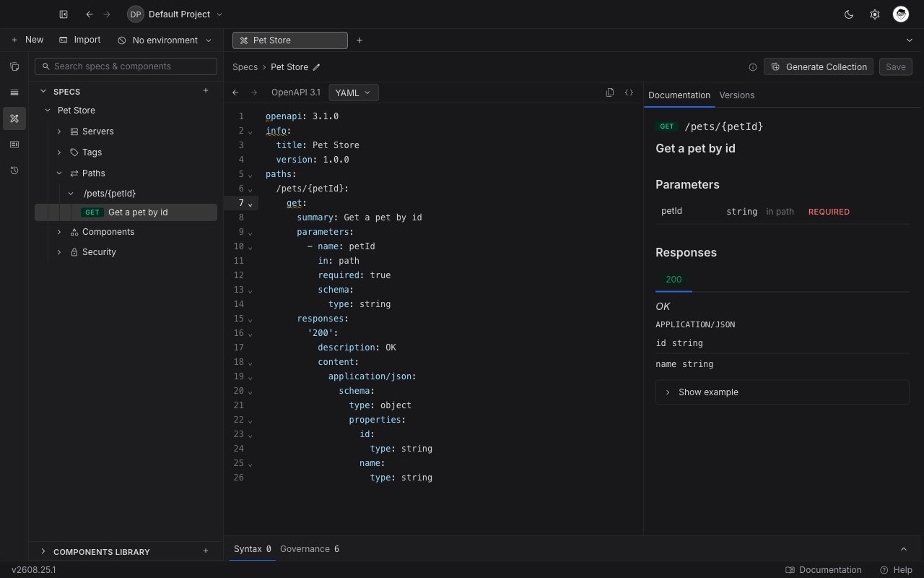Change the YAML format dropdown
This screenshot has width=924, height=578.
coord(353,92)
